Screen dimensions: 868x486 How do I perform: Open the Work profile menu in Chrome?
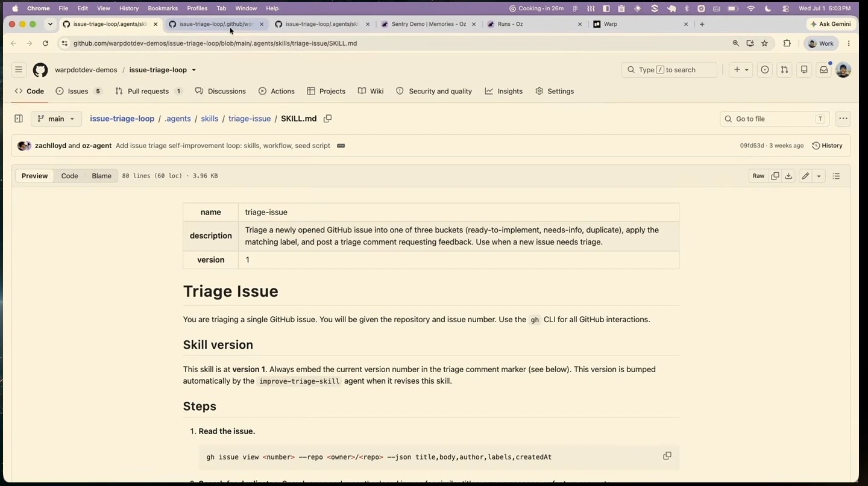(821, 43)
